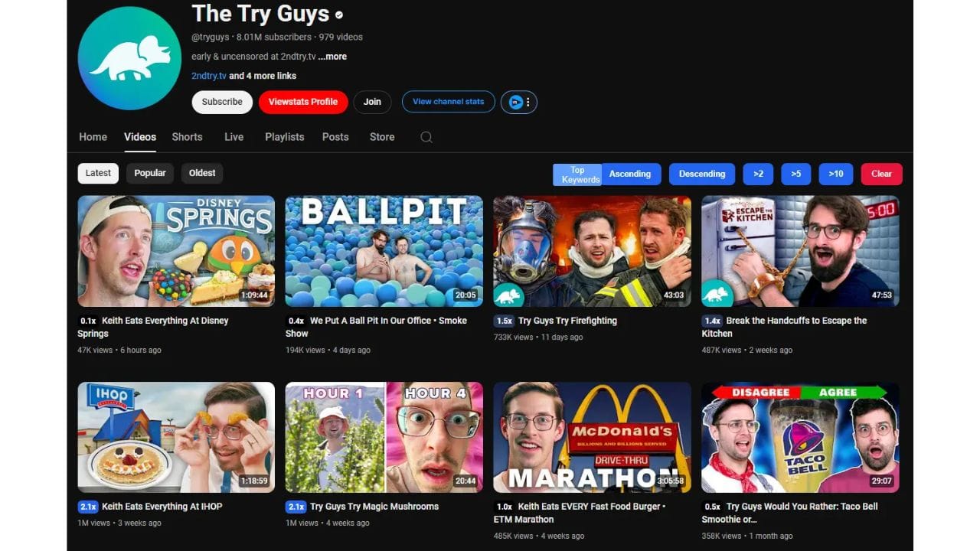Viewport: 980px width, 551px height.
Task: Click the three-dot menu beside the blue icon
Action: coord(528,102)
